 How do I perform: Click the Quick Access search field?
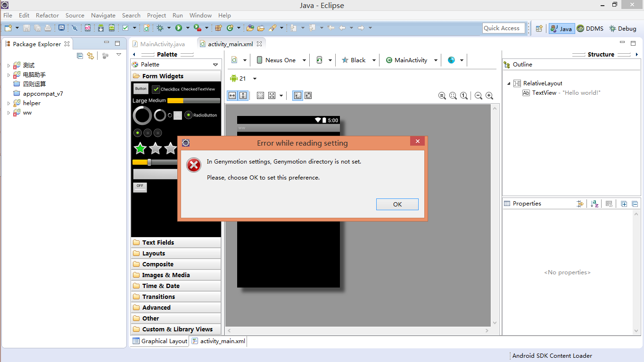point(503,28)
